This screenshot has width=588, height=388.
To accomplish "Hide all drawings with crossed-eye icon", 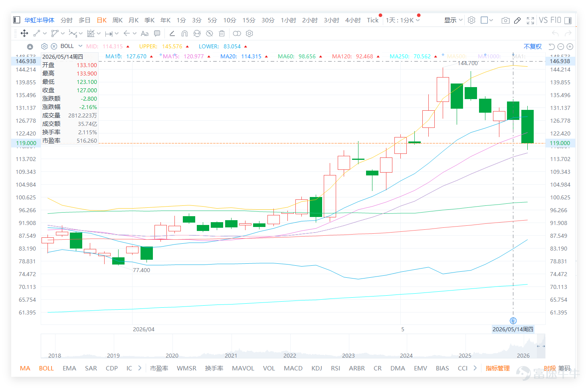I will pos(209,34).
